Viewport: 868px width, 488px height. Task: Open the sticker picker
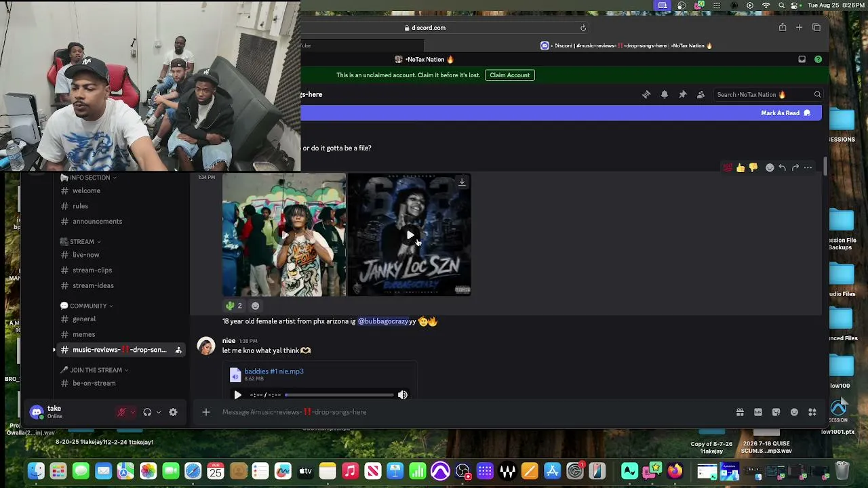[776, 412]
